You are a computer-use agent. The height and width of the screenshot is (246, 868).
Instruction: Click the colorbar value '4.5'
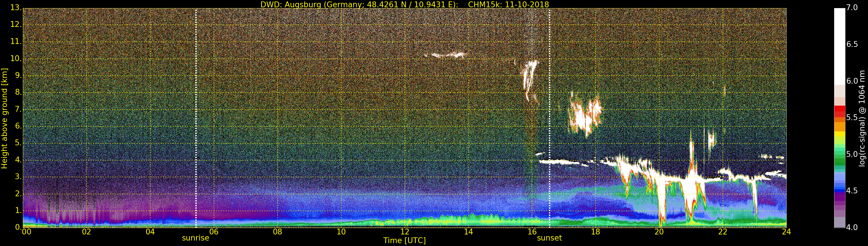pos(852,191)
